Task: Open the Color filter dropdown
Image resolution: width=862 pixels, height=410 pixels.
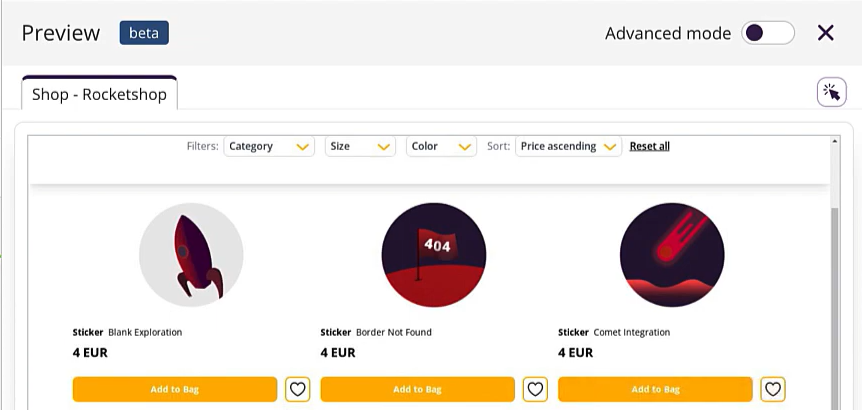Action: [441, 146]
